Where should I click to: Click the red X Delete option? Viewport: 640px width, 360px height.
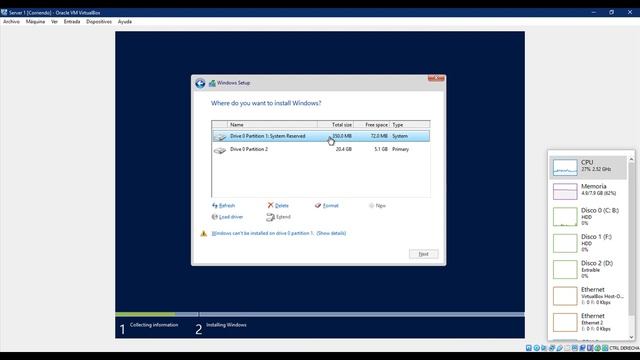point(278,206)
